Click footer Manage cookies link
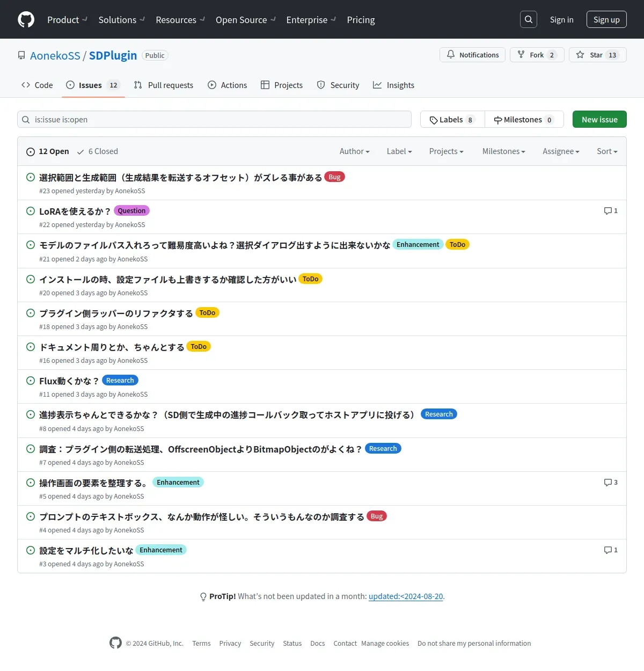The width and height of the screenshot is (644, 671). click(x=385, y=643)
